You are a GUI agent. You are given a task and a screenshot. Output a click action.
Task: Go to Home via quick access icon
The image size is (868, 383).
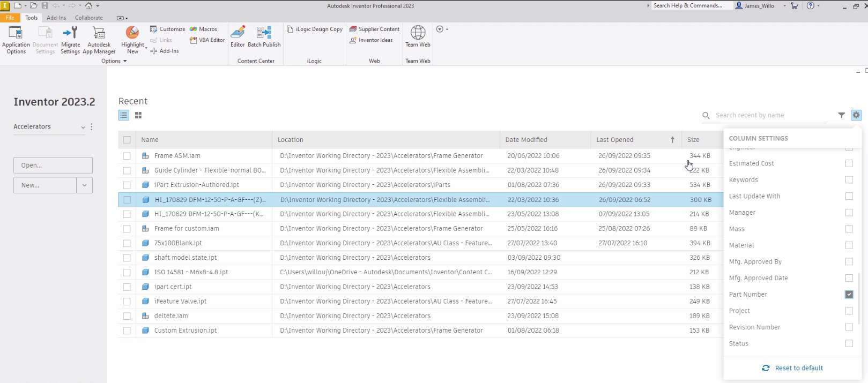coord(88,5)
